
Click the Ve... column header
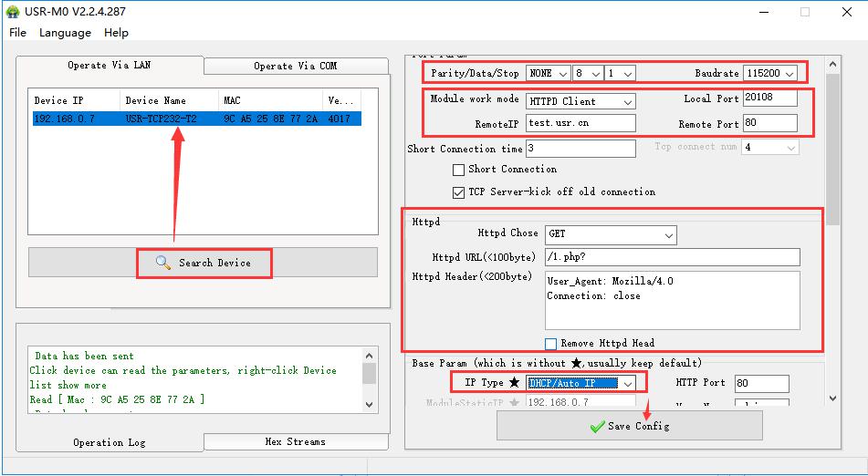click(x=341, y=100)
